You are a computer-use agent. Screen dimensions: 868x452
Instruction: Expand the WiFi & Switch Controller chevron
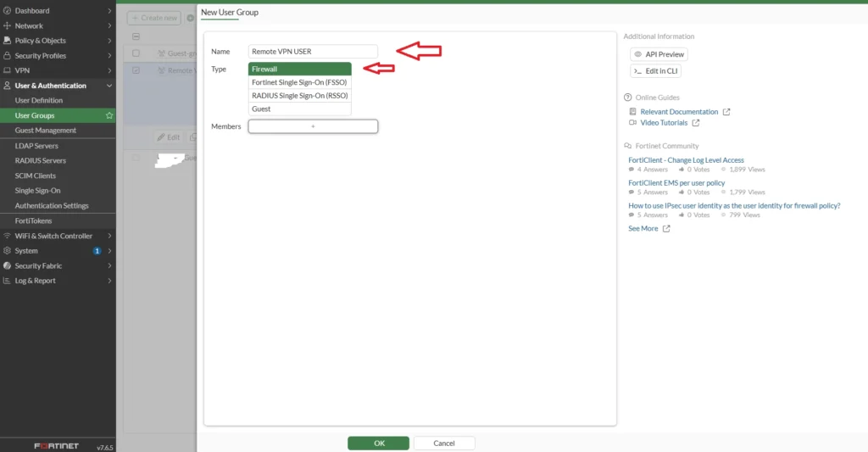tap(109, 236)
